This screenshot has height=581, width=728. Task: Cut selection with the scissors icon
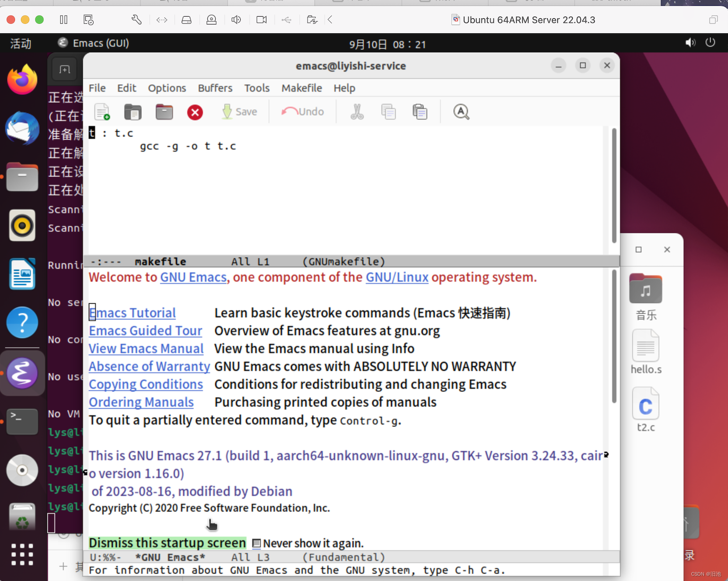(x=357, y=112)
